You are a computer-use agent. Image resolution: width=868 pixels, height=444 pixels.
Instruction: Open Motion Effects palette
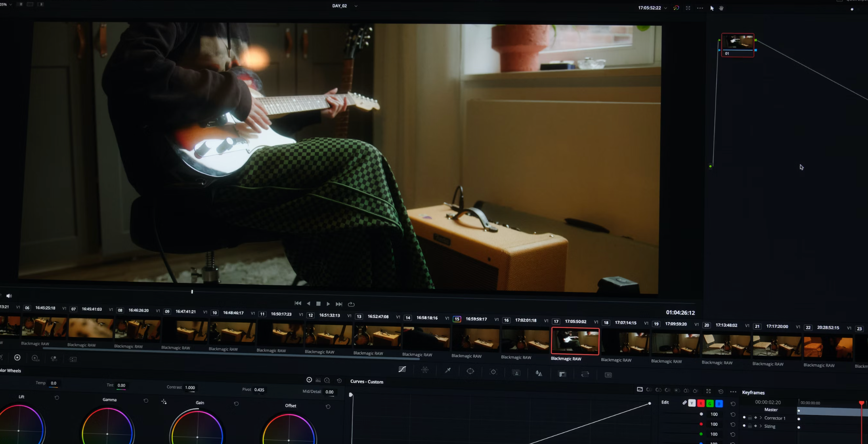tap(73, 360)
